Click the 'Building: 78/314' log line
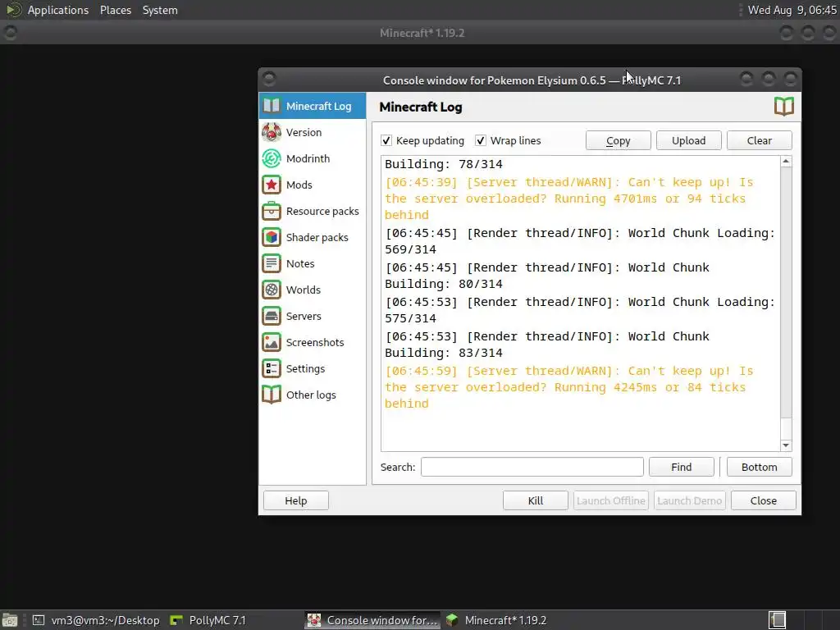This screenshot has height=630, width=840. [x=444, y=164]
